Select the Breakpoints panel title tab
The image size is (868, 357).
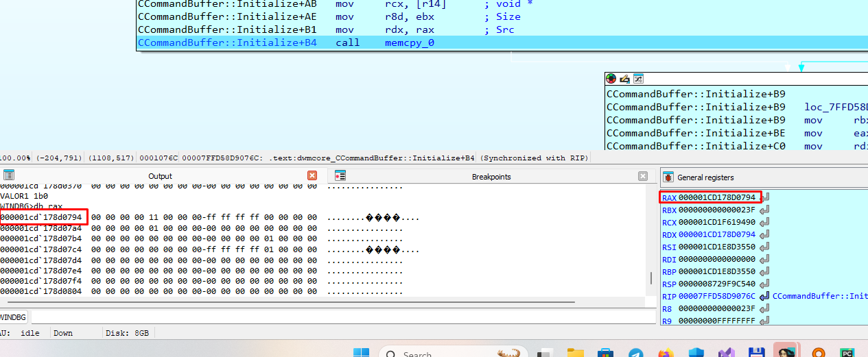491,176
